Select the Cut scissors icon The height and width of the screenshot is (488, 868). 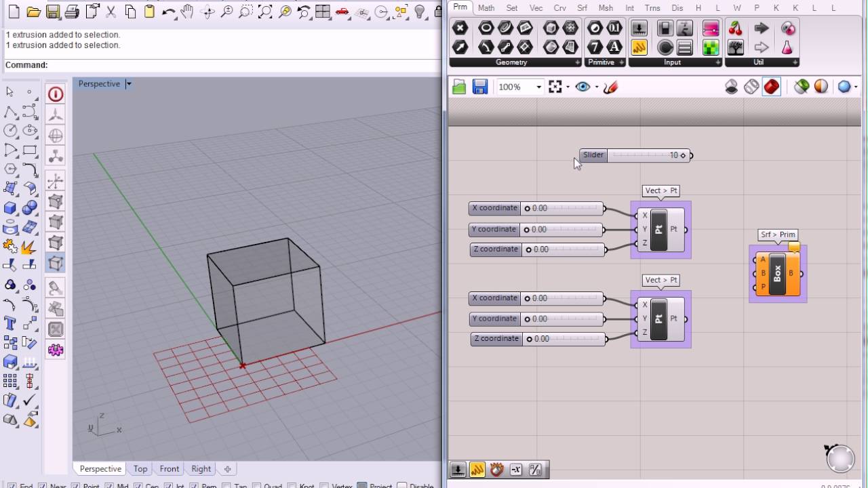click(111, 12)
